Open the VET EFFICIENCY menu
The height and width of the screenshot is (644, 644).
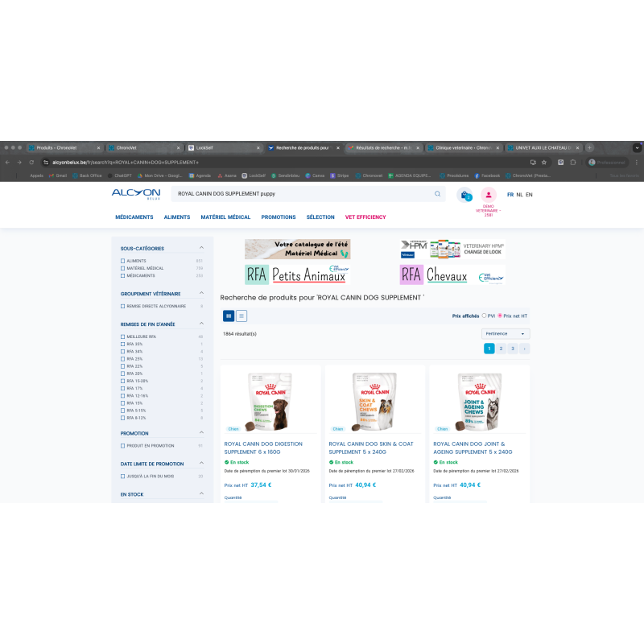click(365, 217)
